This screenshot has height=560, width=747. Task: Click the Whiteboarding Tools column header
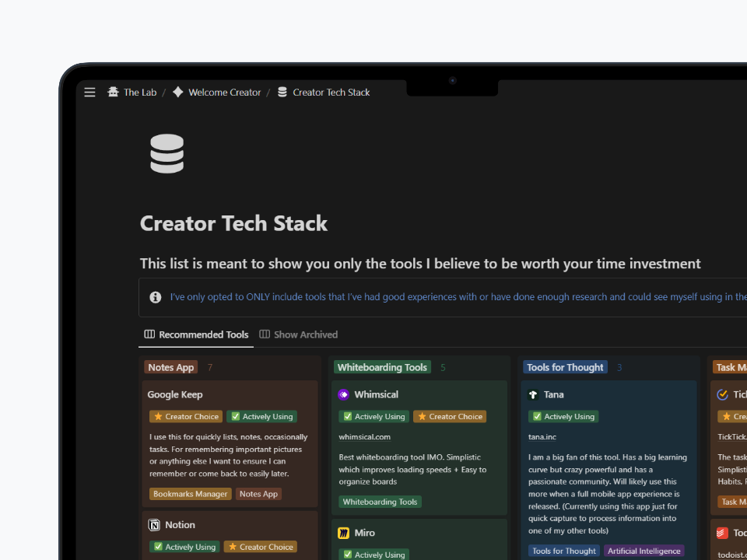tap(382, 368)
